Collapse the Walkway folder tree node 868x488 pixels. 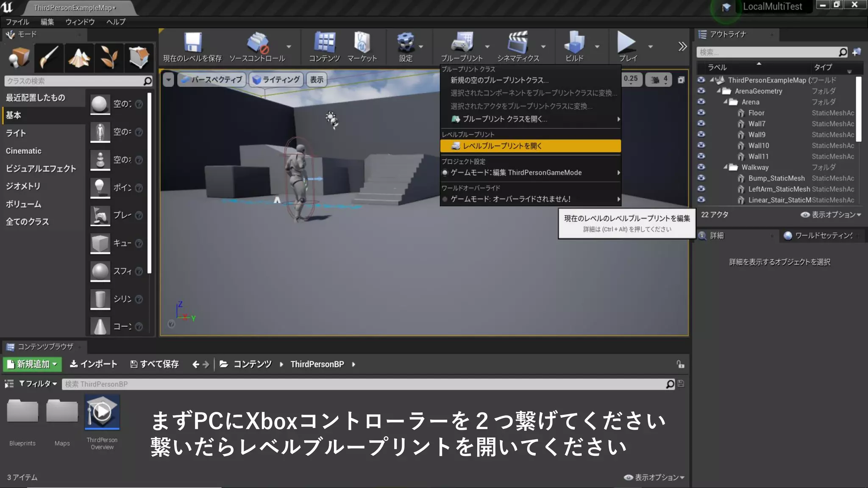[726, 167]
